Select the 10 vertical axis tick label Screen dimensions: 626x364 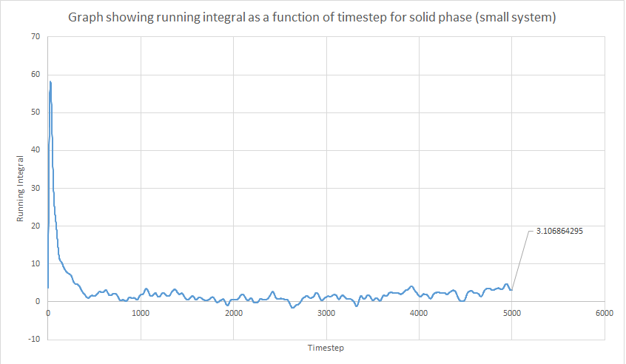point(36,263)
